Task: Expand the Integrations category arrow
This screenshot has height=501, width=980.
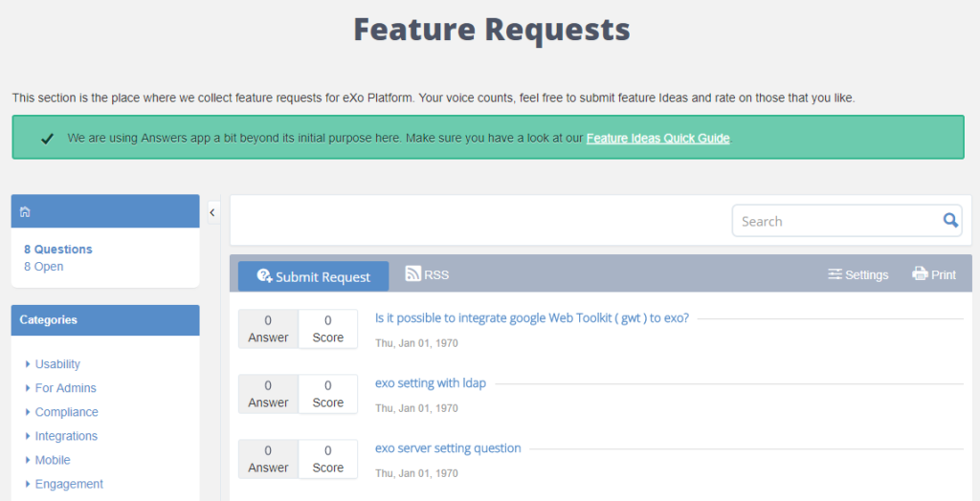Action: [28, 435]
